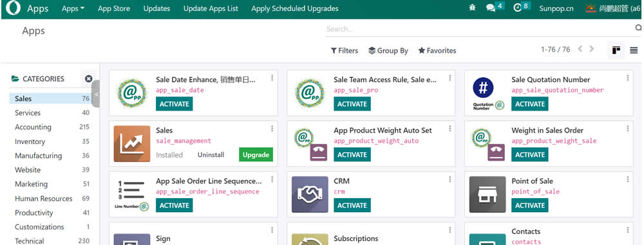Click the Sales app chart icon
The image size is (644, 245).
point(132,143)
